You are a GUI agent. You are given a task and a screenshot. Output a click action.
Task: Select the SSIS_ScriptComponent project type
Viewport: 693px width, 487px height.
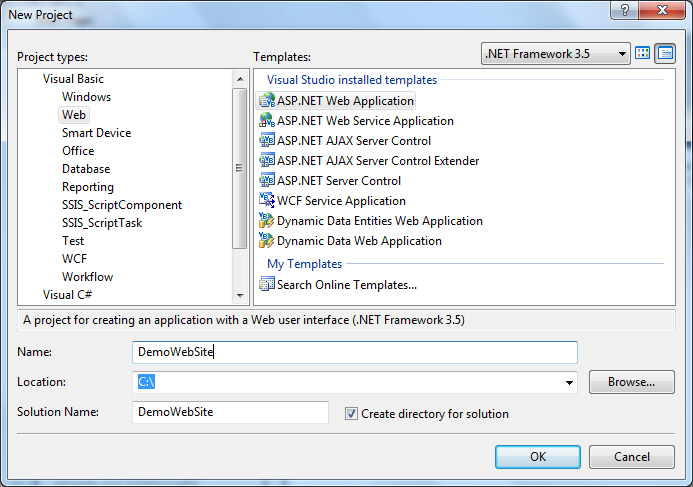[x=122, y=205]
